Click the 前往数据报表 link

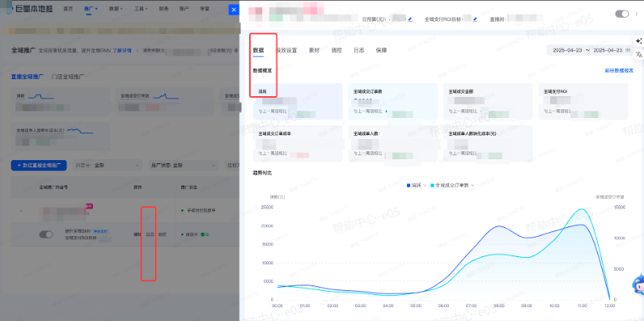[x=619, y=70]
